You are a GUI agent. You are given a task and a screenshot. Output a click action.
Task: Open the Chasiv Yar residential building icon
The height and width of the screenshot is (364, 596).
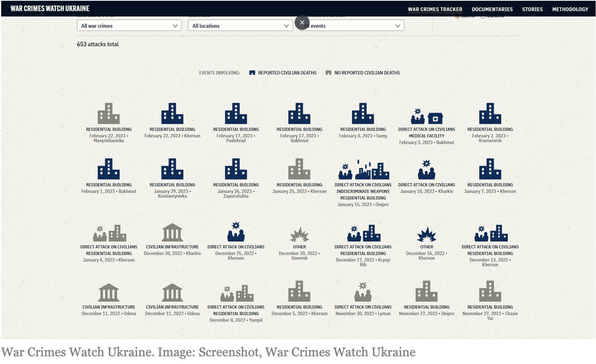click(x=490, y=291)
